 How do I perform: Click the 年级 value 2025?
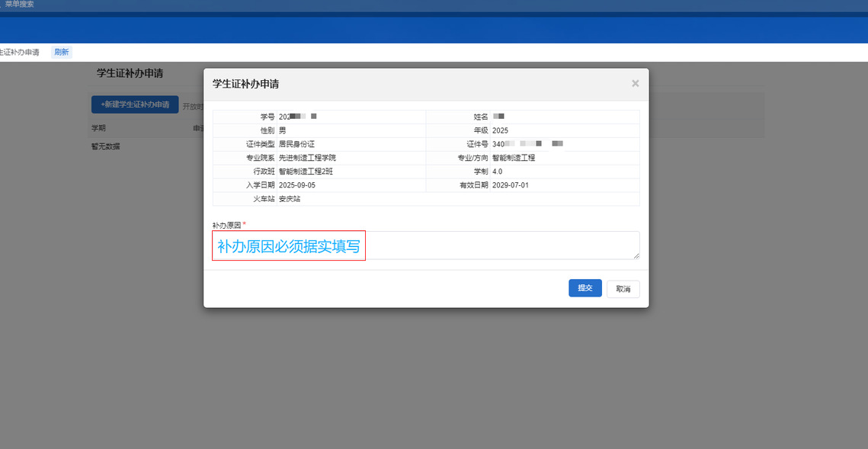[500, 130]
